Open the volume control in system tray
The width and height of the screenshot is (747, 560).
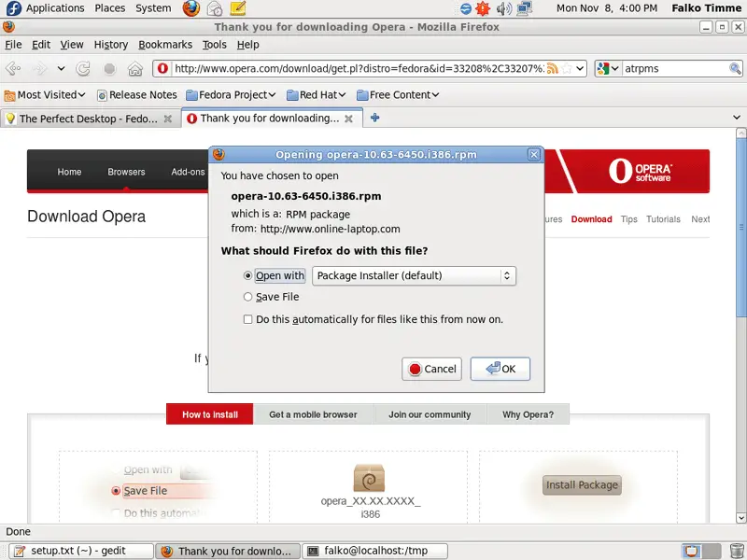(503, 8)
